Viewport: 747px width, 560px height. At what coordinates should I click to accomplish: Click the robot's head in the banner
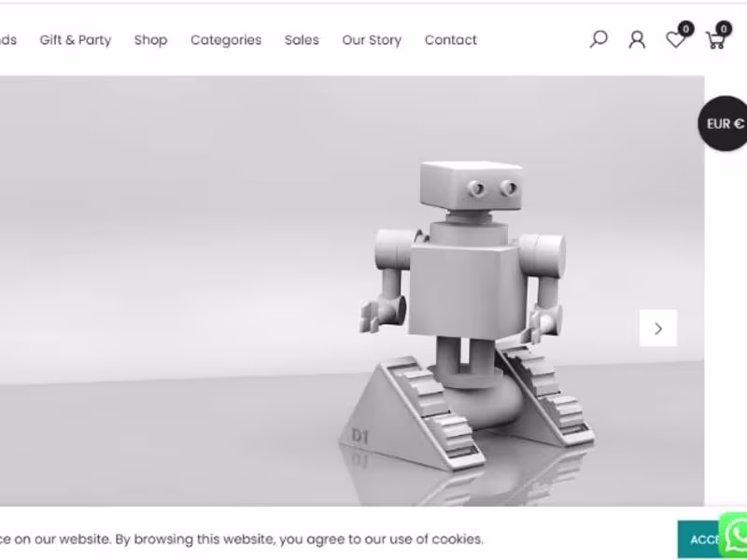point(471,186)
